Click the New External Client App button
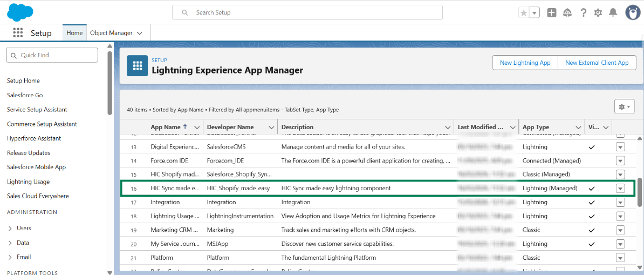Viewport: 644px width, 275px height. [x=597, y=63]
